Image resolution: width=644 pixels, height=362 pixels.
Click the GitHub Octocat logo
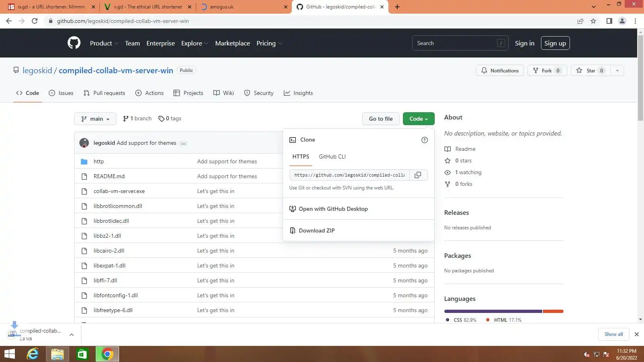pyautogui.click(x=74, y=43)
